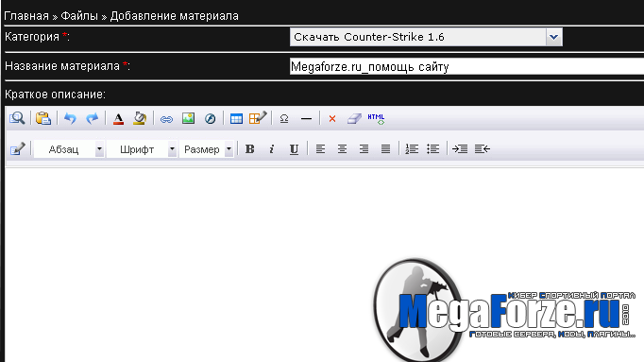Go to Главная breadcrumb link
The width and height of the screenshot is (644, 362).
point(26,16)
